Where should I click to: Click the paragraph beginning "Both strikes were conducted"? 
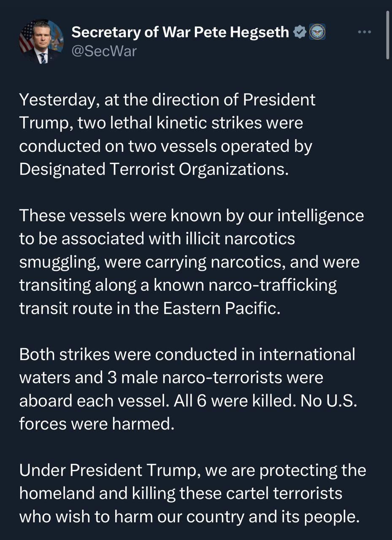click(188, 389)
